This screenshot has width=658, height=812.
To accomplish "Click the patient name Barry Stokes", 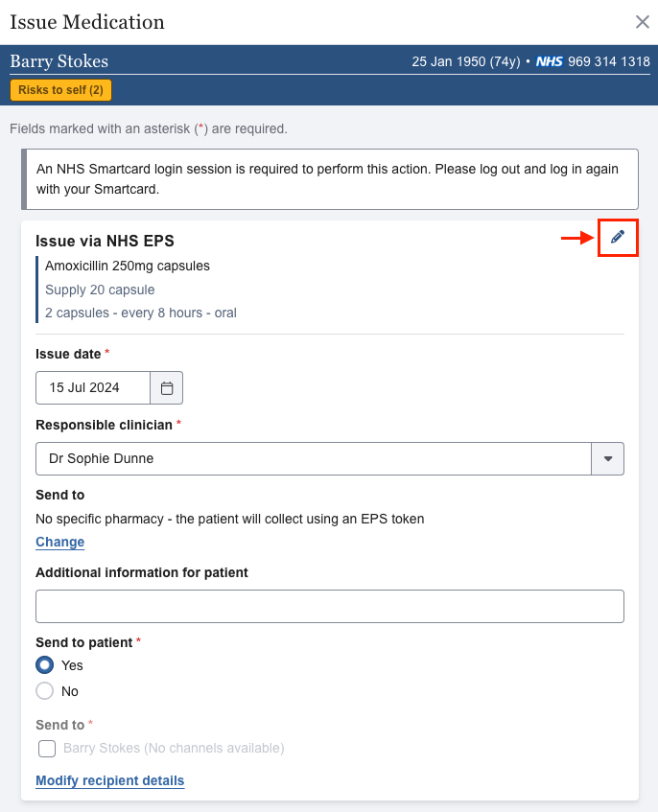I will pyautogui.click(x=59, y=61).
